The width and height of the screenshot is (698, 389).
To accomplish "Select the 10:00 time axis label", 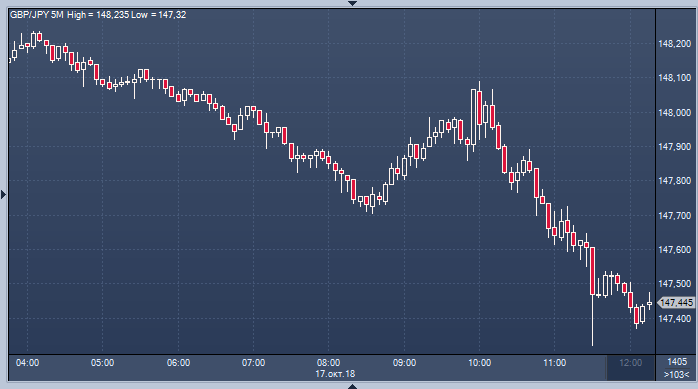I will coord(479,363).
